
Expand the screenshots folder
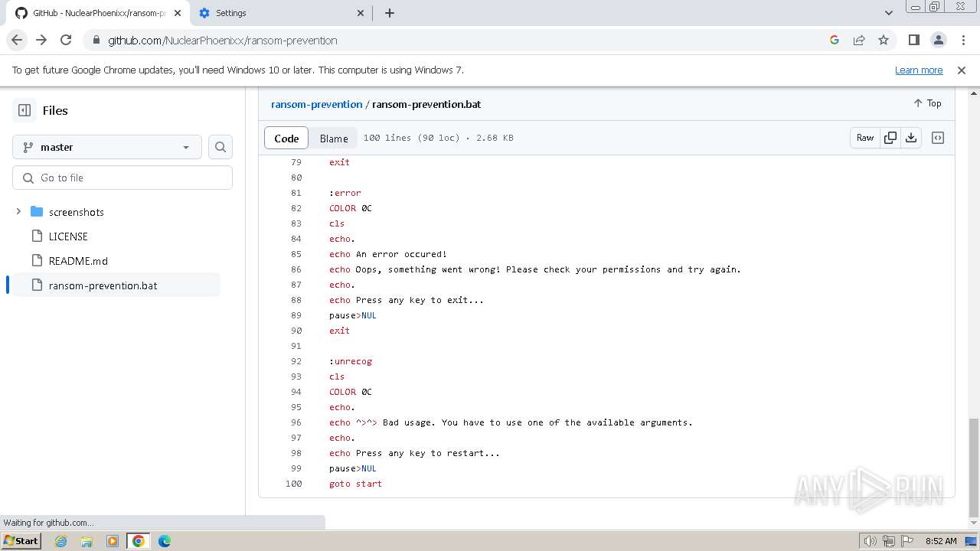pos(18,211)
